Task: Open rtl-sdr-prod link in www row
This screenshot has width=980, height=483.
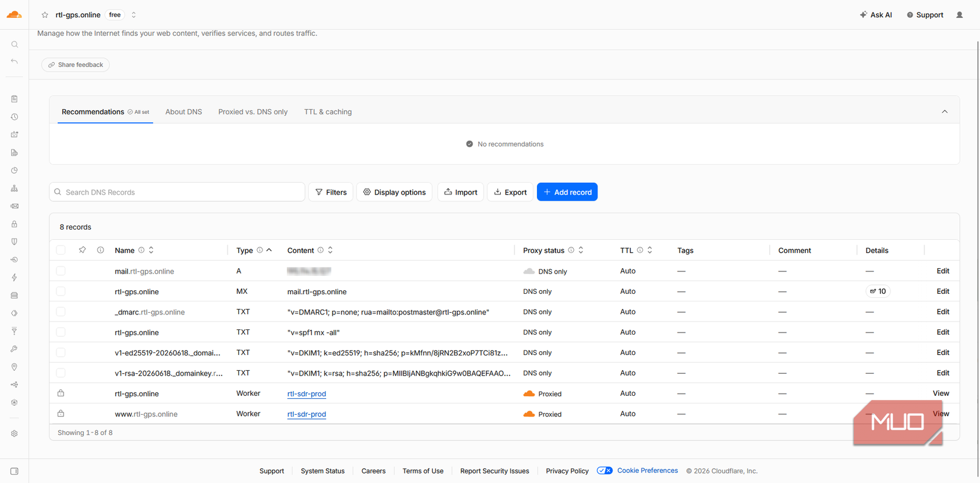Action: 306,414
